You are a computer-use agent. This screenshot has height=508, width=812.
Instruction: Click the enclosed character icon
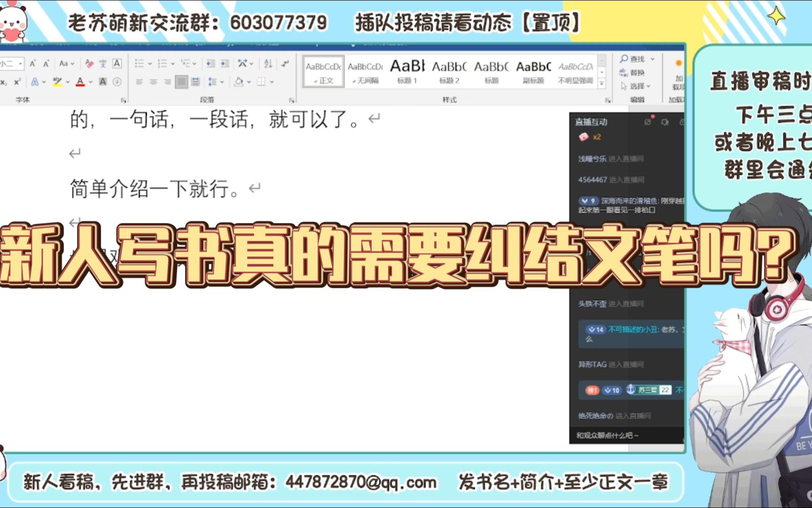point(117,82)
